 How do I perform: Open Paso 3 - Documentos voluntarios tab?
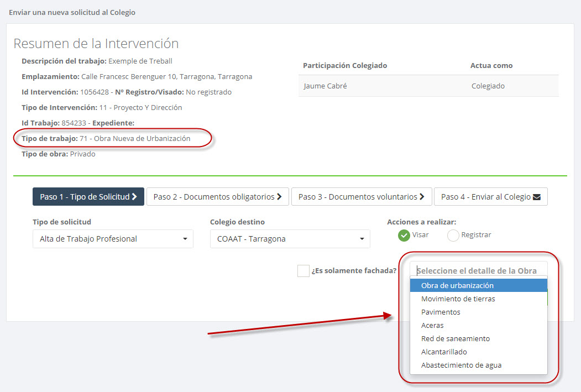coord(361,197)
